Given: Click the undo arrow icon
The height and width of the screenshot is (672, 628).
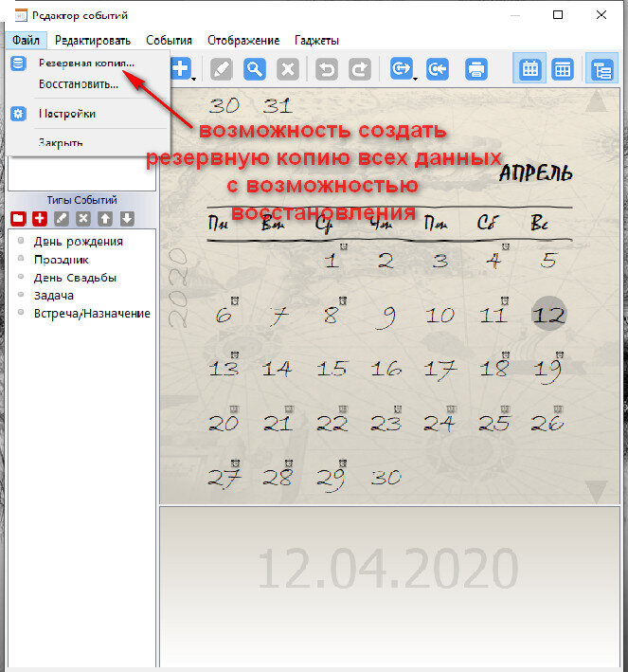Looking at the screenshot, I should point(327,69).
